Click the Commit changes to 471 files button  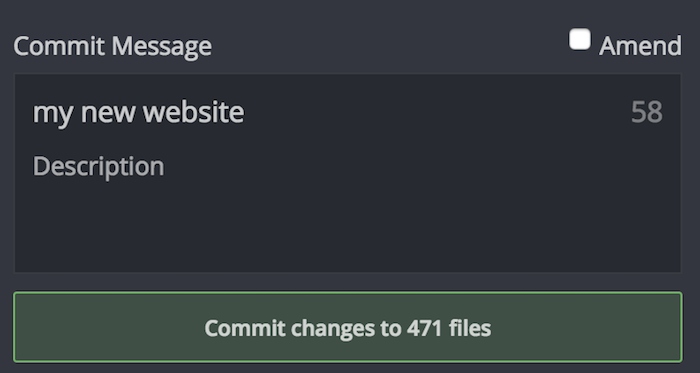[348, 327]
